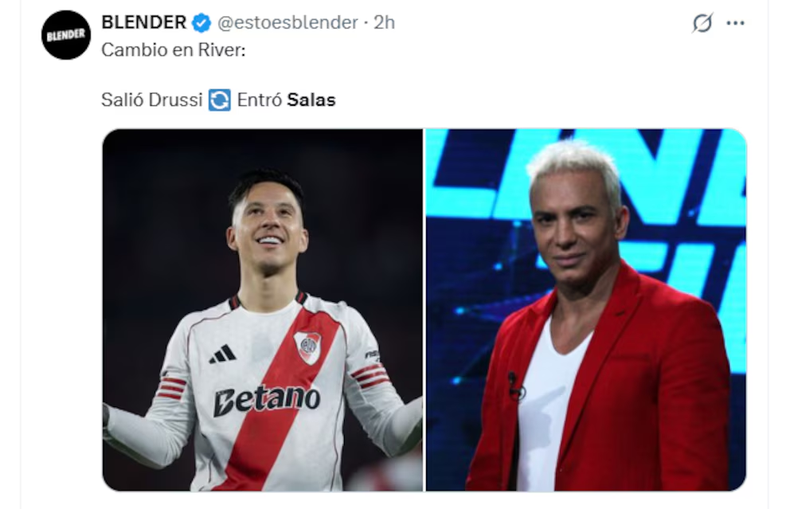Click the text Cambio en River:
Image resolution: width=790 pixels, height=509 pixels.
coord(173,50)
